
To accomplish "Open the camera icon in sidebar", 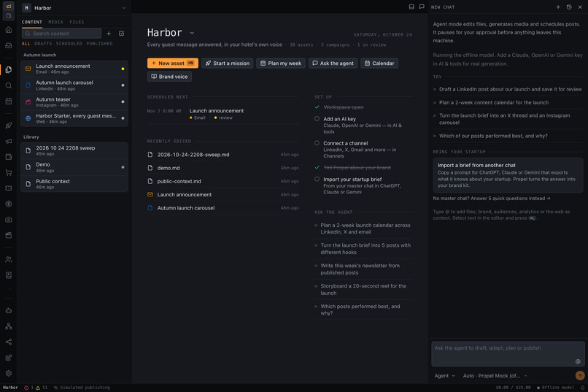I will coord(9,220).
